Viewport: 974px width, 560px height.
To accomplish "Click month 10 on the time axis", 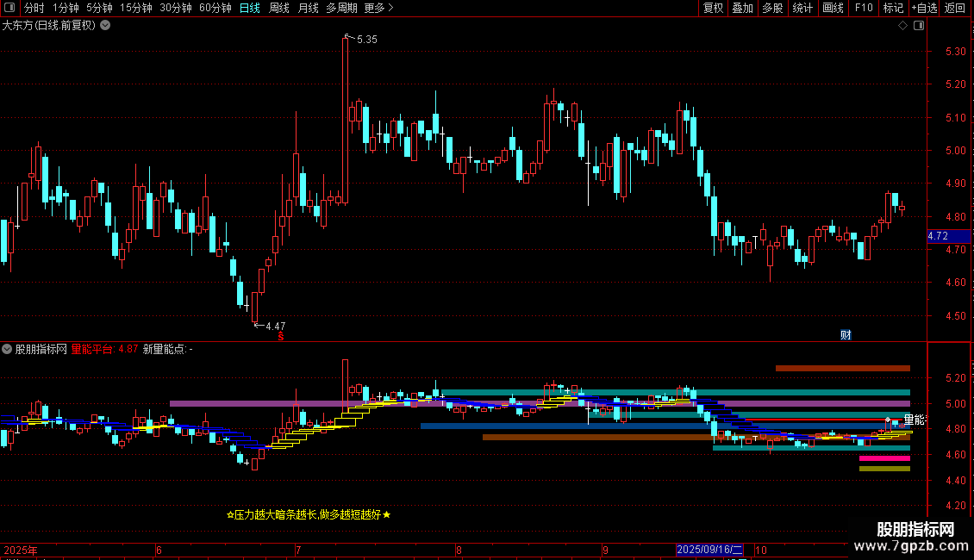I will click(761, 550).
